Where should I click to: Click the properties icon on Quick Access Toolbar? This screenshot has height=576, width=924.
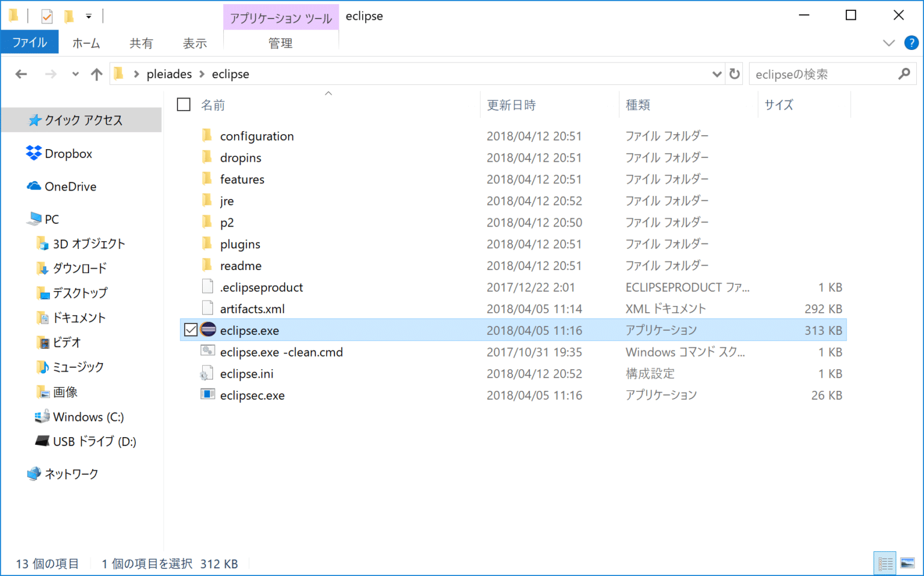pyautogui.click(x=46, y=16)
